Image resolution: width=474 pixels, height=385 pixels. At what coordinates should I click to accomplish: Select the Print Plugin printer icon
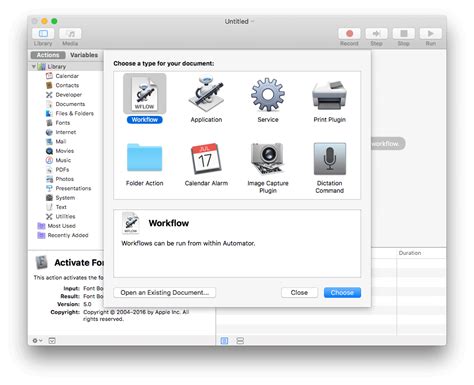click(x=329, y=95)
